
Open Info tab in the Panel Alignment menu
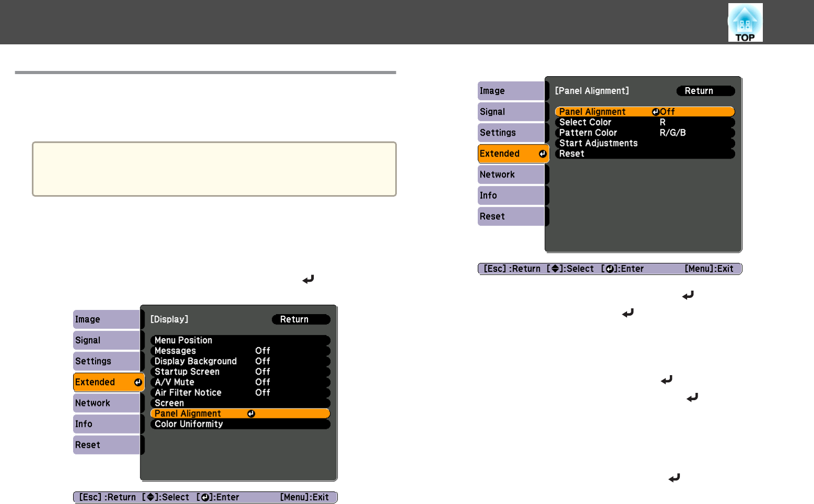pos(513,195)
